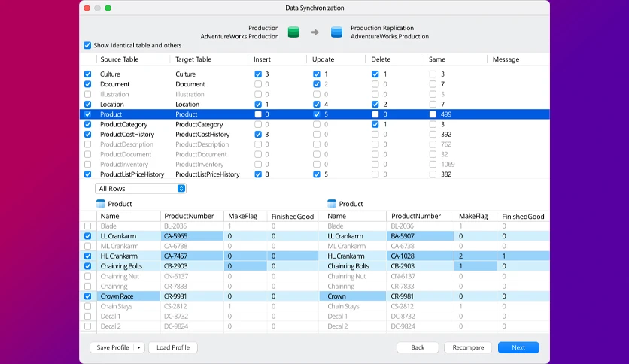Click the right Product table icon
Image resolution: width=629 pixels, height=364 pixels.
tap(332, 204)
